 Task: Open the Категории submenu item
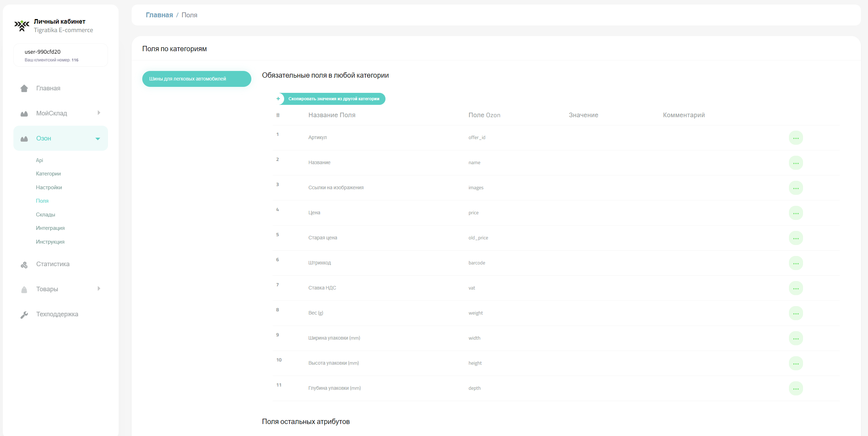click(x=48, y=174)
